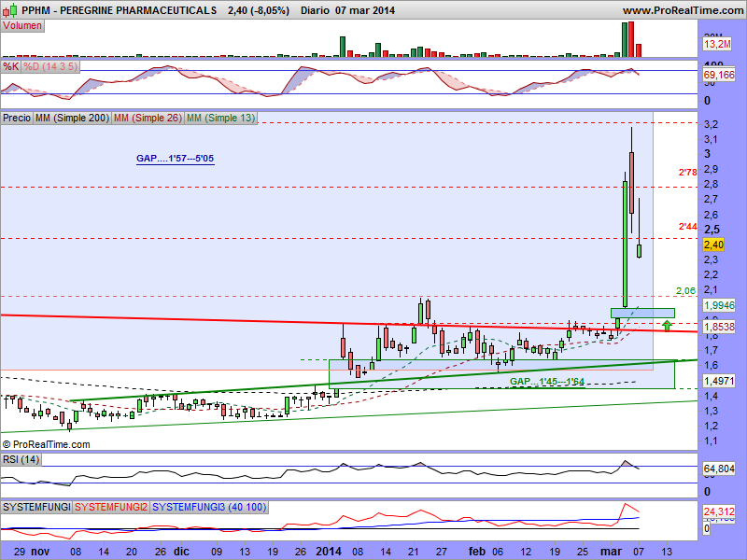
Task: Click the 2,5 label on the price axis
Action: click(x=712, y=230)
